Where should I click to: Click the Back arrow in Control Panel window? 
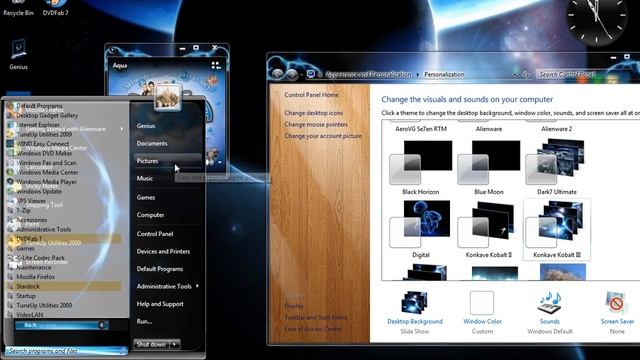click(x=278, y=74)
